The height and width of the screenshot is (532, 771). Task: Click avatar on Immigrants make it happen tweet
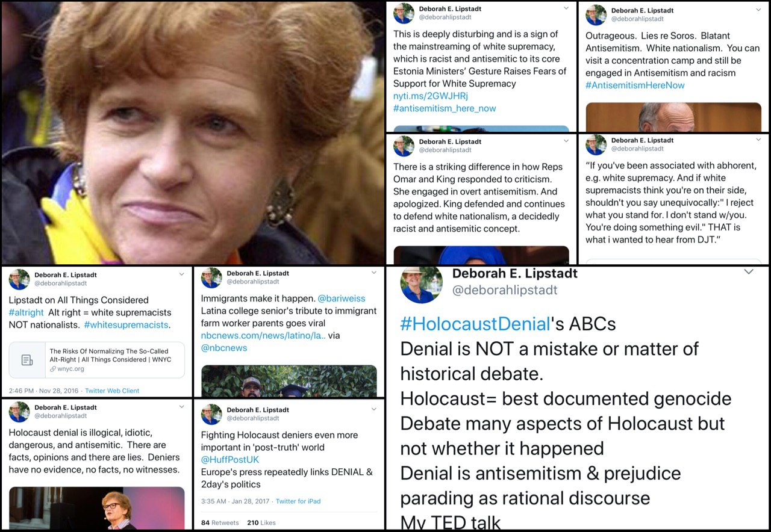point(211,277)
